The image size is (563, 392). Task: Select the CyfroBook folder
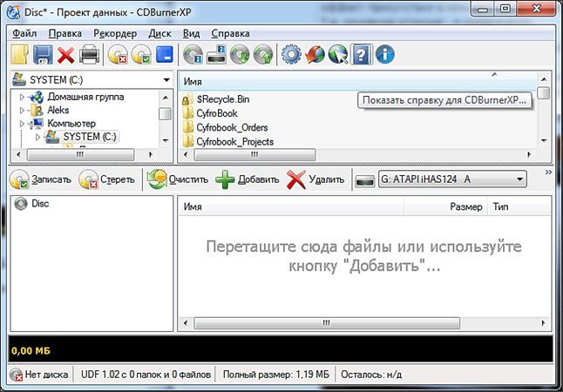point(217,113)
